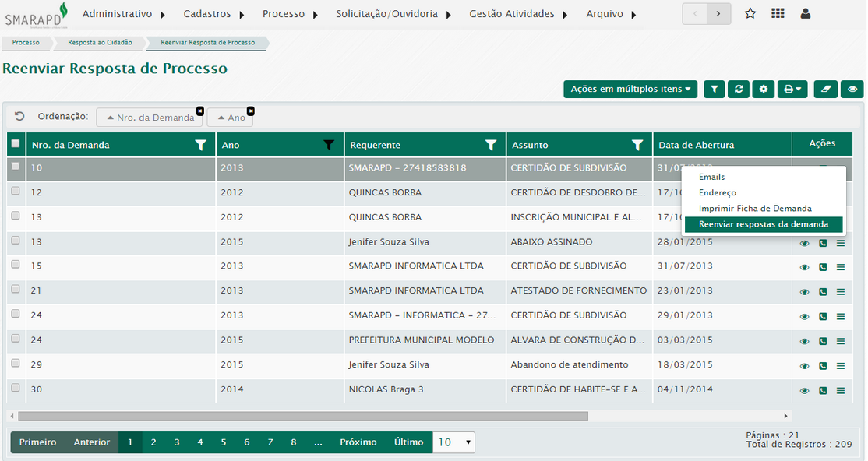Filter the Requerente column
This screenshot has height=461, width=868.
pos(490,145)
